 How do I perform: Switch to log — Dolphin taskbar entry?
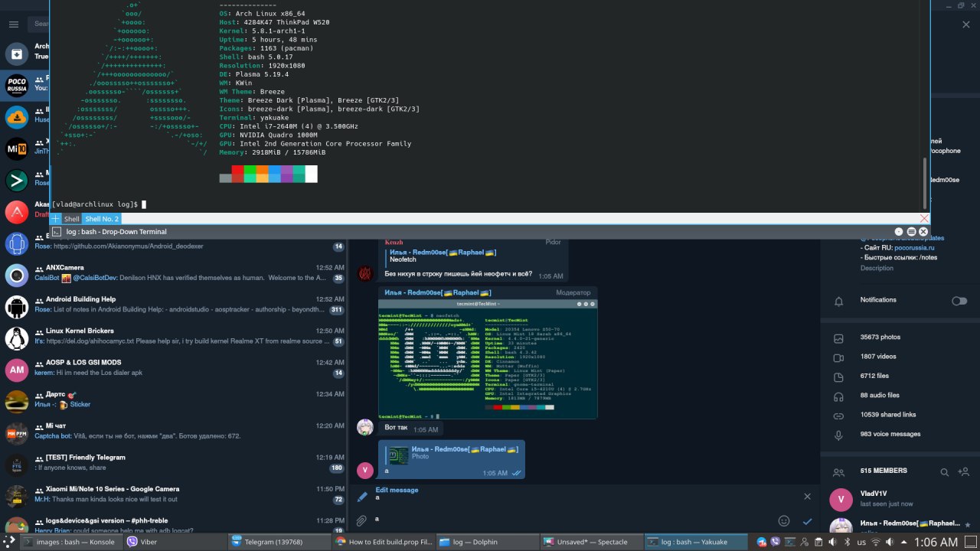[488, 542]
